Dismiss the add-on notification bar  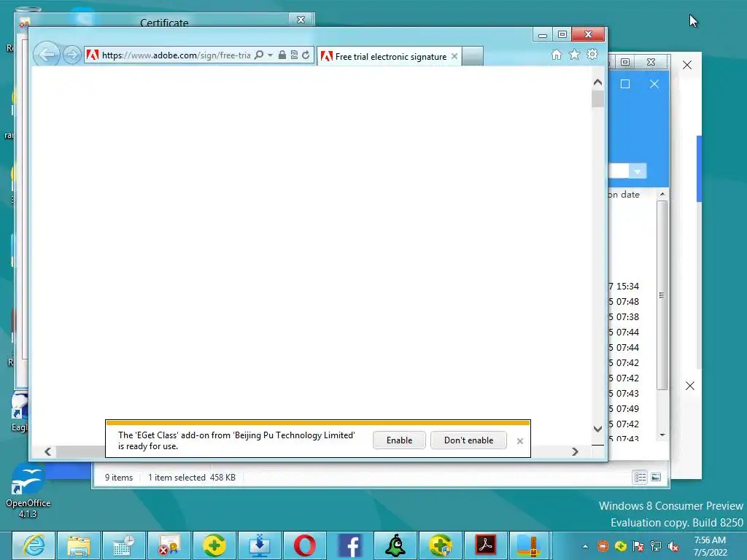click(519, 441)
